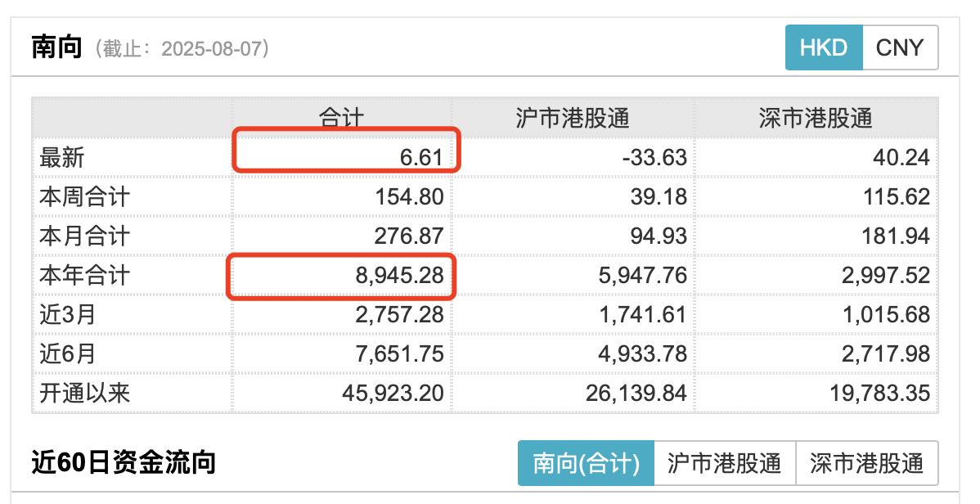Select the 最新 row label
The image size is (980, 504).
pyautogui.click(x=62, y=157)
